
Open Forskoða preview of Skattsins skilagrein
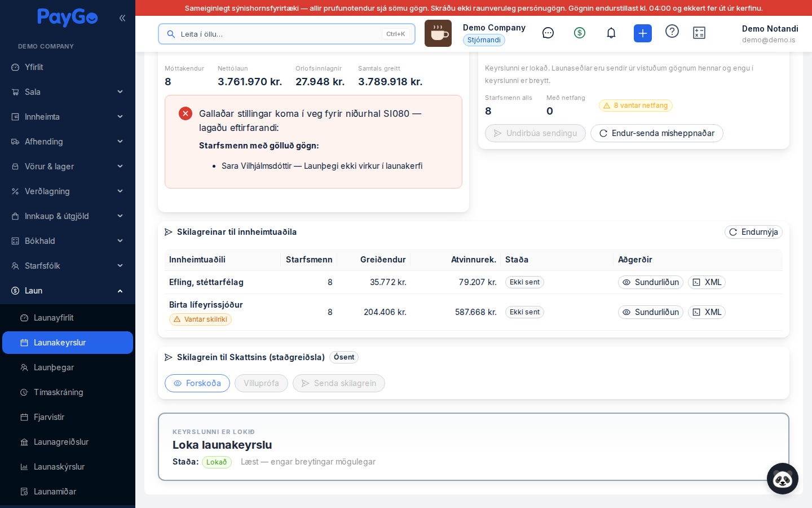(197, 383)
